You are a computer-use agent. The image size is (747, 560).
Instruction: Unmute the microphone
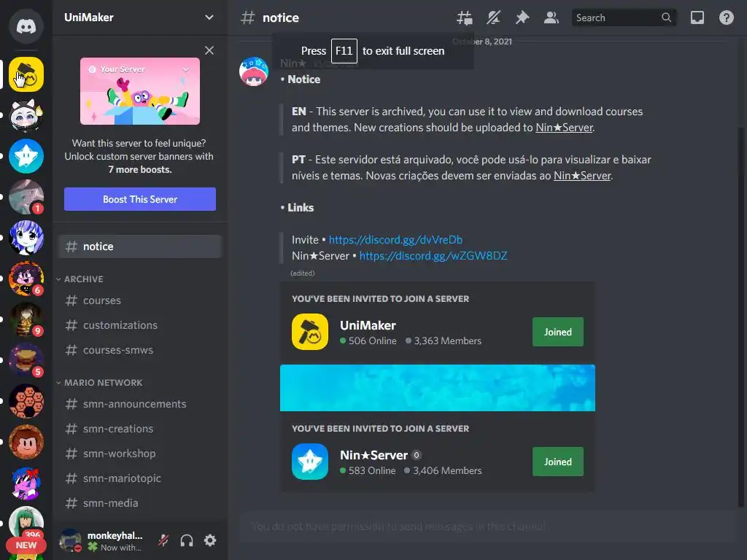(163, 540)
